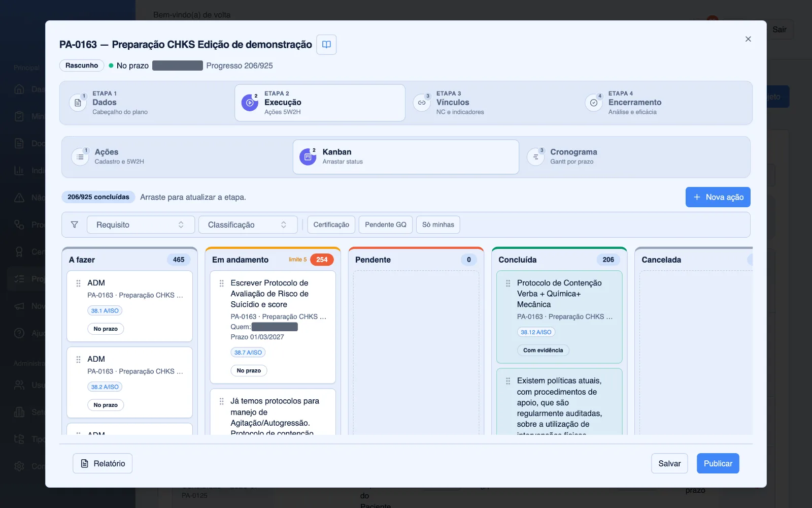Image resolution: width=812 pixels, height=508 pixels.
Task: Click drag handle of Existem políticas atuais card
Action: pyautogui.click(x=508, y=380)
